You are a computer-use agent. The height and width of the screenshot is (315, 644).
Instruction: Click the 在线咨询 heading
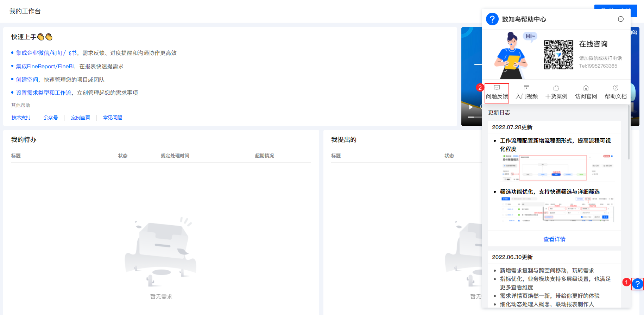point(593,44)
